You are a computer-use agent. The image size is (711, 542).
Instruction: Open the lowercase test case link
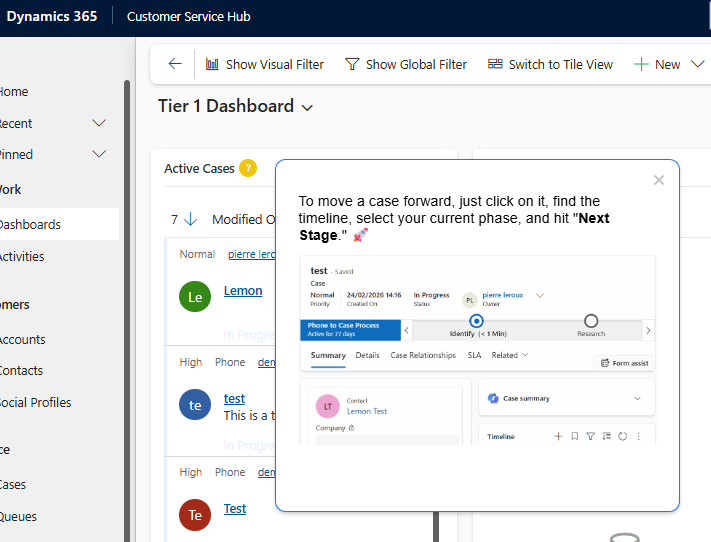(x=234, y=398)
